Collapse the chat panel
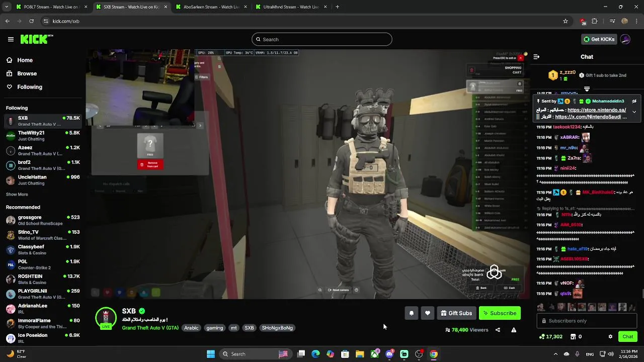644x362 pixels. tap(536, 57)
